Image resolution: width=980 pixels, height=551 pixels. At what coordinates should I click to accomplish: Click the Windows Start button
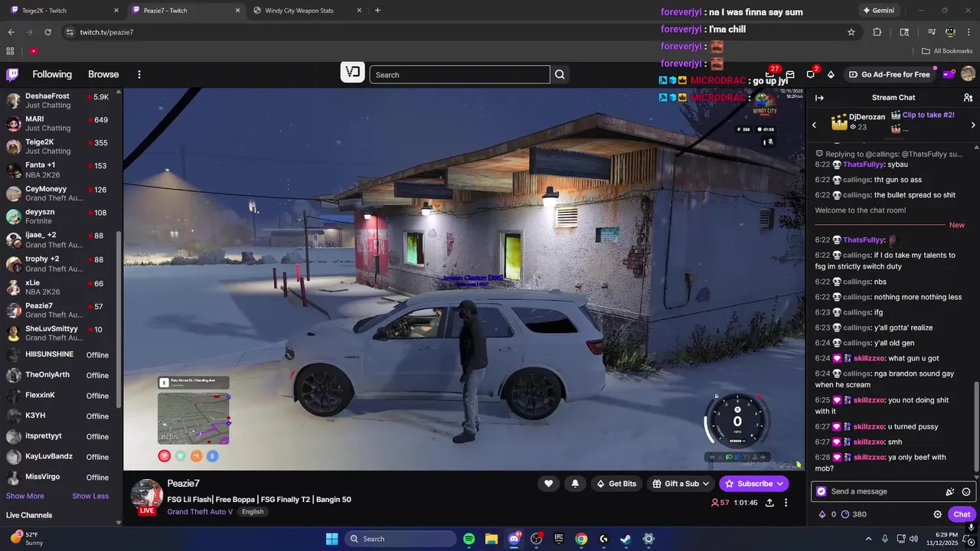[332, 539]
